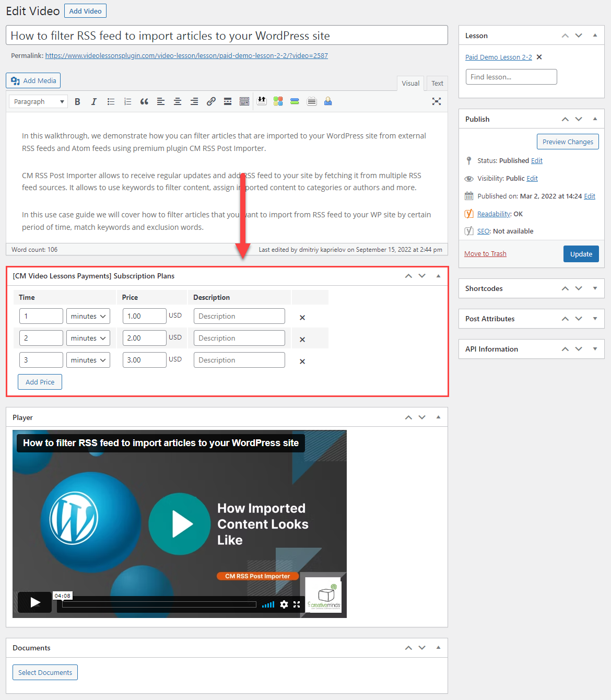The image size is (611, 700).
Task: Move the Subscription Plans panel up
Action: (408, 276)
